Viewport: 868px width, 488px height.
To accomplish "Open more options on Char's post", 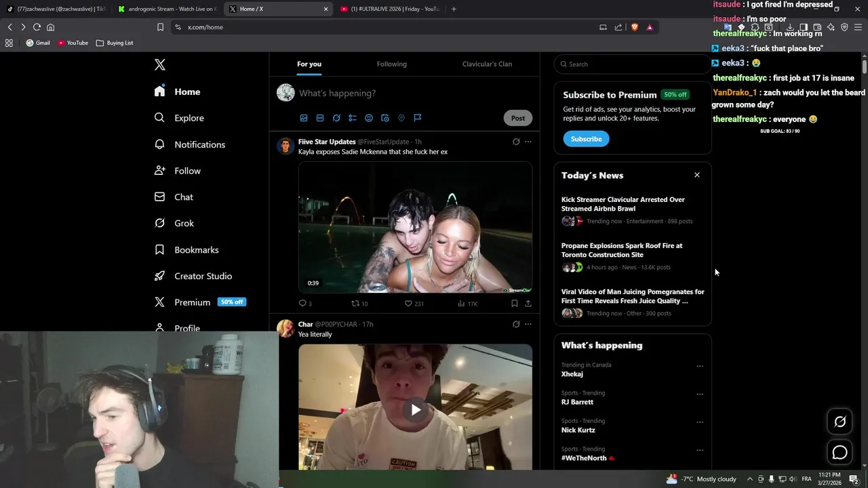I will pos(528,324).
